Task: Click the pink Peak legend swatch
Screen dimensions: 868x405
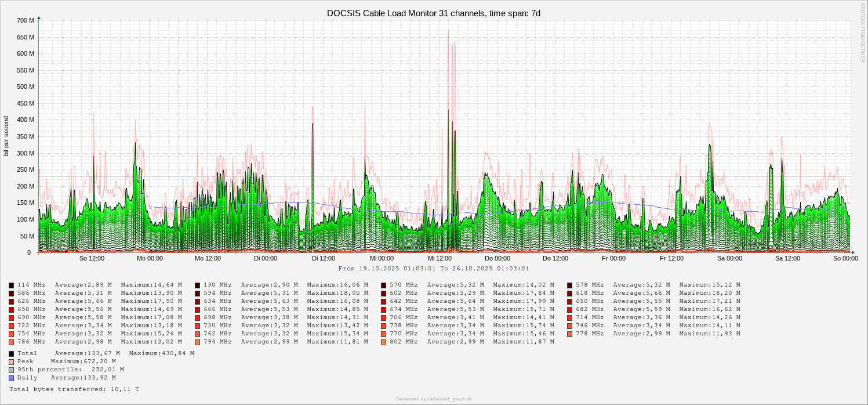Action: pyautogui.click(x=12, y=361)
